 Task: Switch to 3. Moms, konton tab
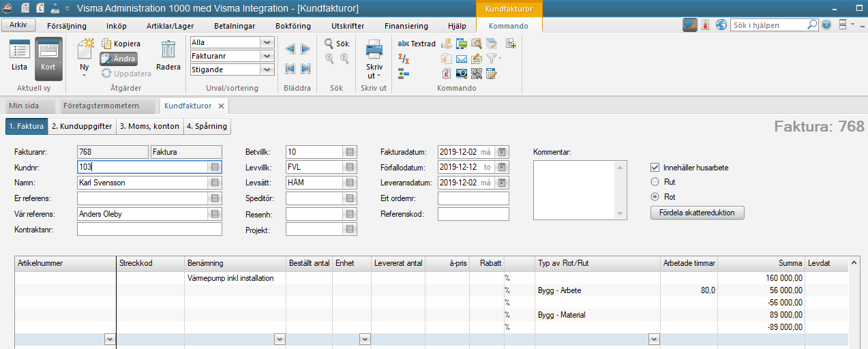[x=149, y=126]
